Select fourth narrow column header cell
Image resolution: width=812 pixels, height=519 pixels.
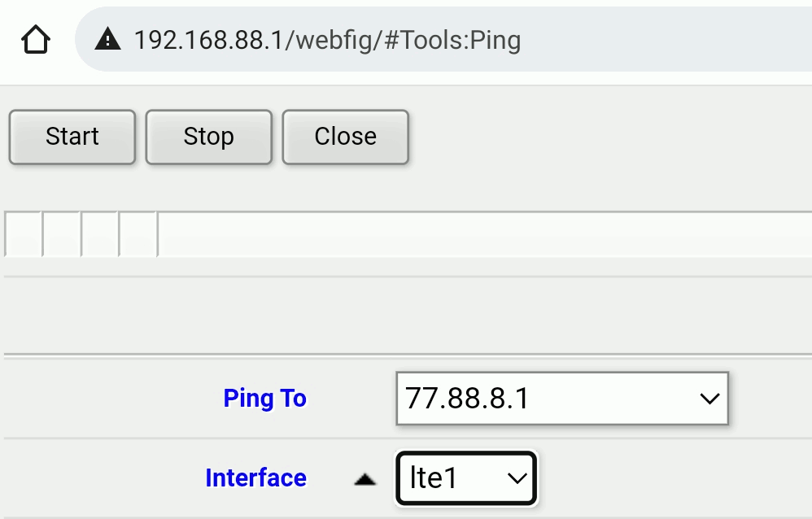tap(138, 235)
